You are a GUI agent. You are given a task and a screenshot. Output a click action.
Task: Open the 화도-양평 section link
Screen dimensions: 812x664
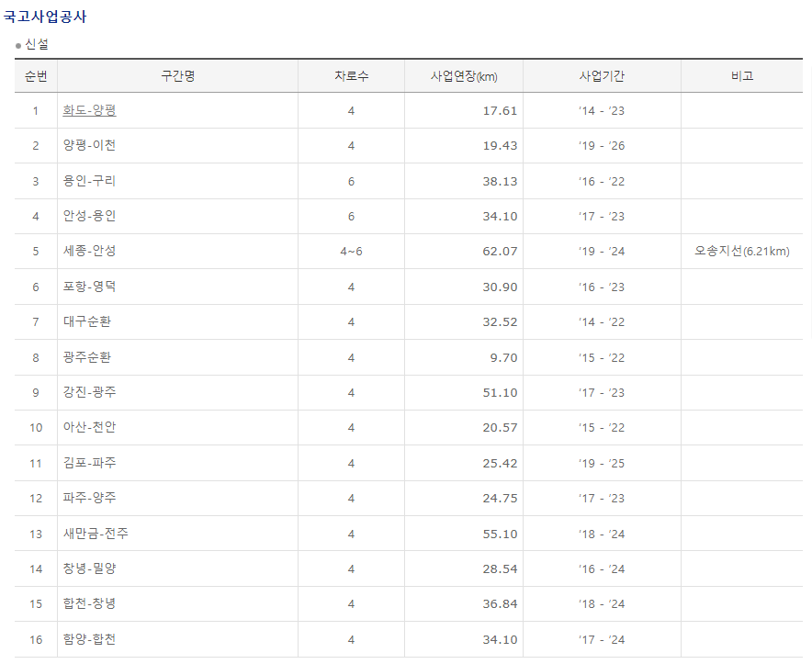[90, 110]
